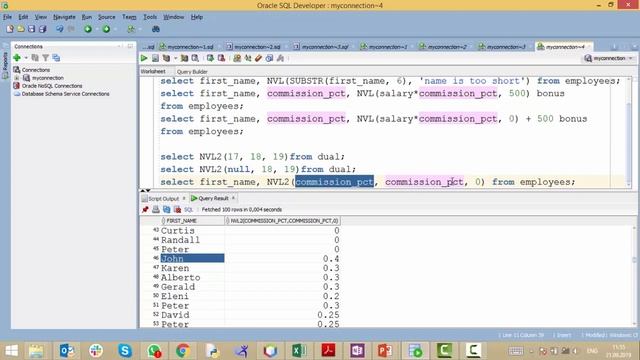640x360 pixels.
Task: Click the Clear eraser icon
Action: pyautogui.click(x=258, y=58)
